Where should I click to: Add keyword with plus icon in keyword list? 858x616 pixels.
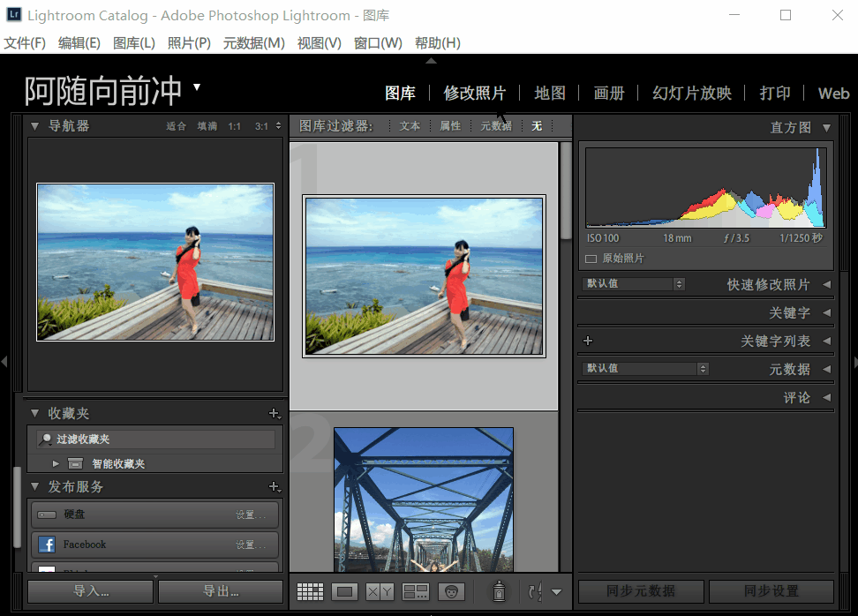[588, 341]
